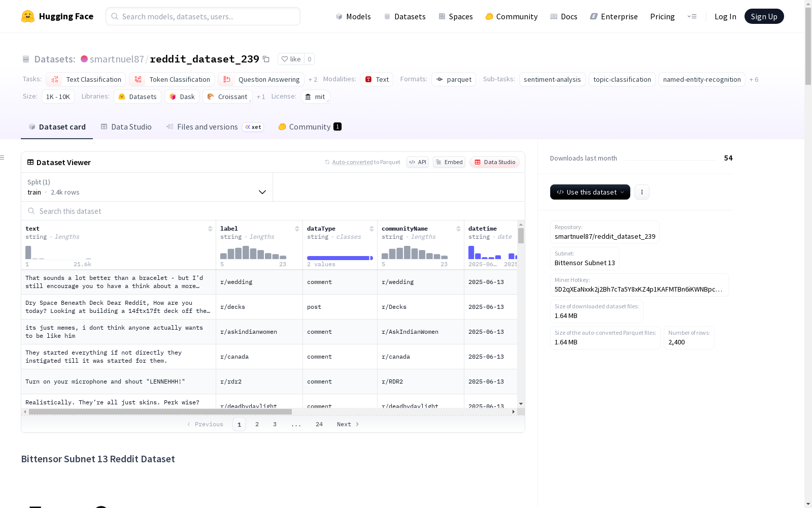Click the datetime column date histogram
Image resolution: width=812 pixels, height=508 pixels.
tap(493, 252)
